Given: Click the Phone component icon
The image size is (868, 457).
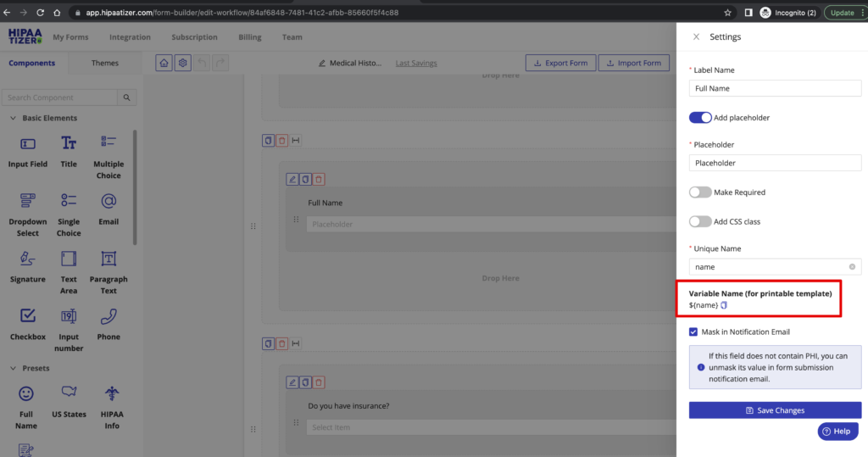Looking at the screenshot, I should point(108,317).
